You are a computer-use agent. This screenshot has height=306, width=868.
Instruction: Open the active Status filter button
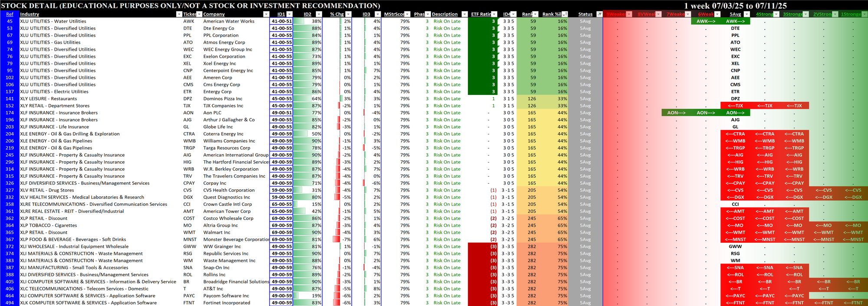coord(599,14)
